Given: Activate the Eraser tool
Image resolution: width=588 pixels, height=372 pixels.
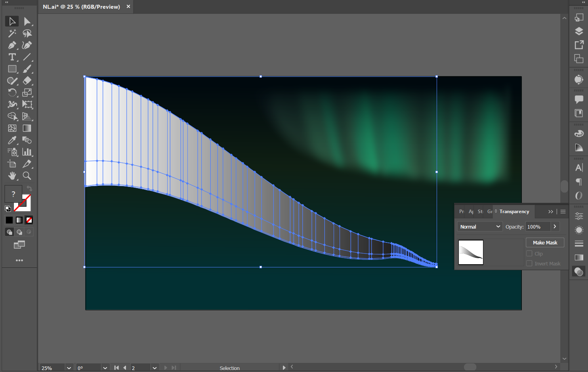Looking at the screenshot, I should pos(27,81).
